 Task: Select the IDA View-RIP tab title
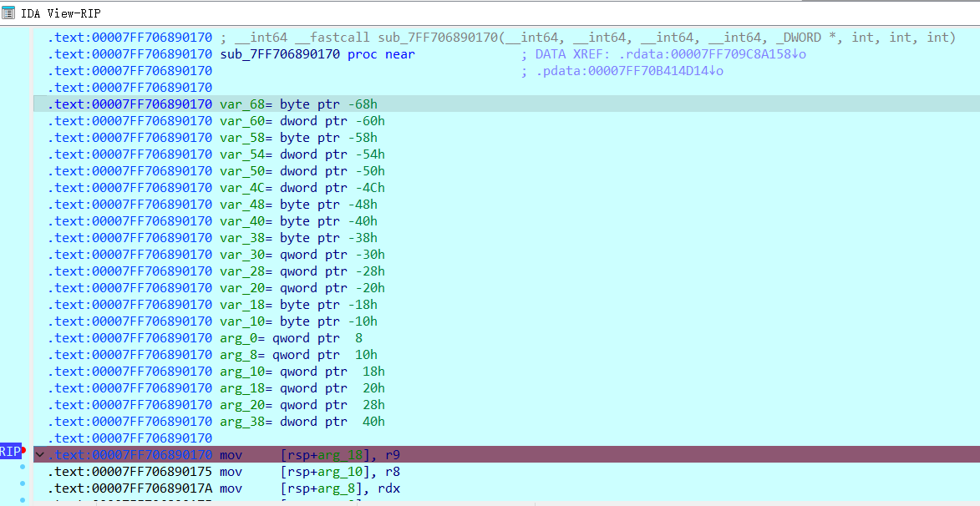click(60, 13)
